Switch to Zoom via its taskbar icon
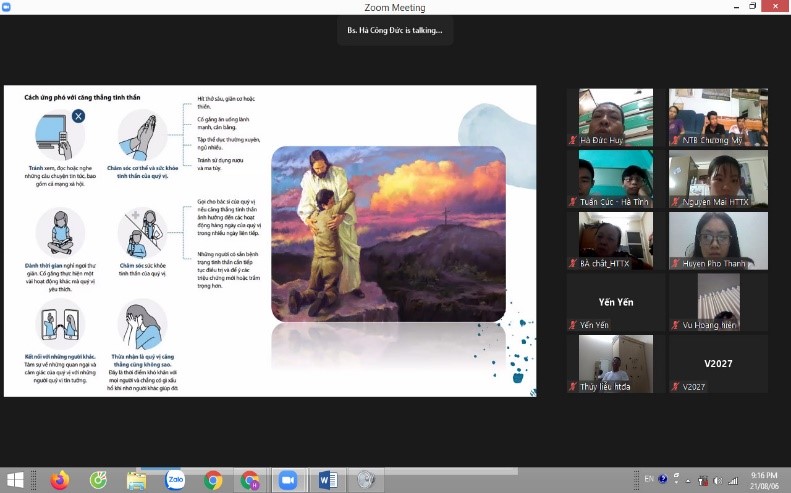791x493 pixels. (x=288, y=480)
